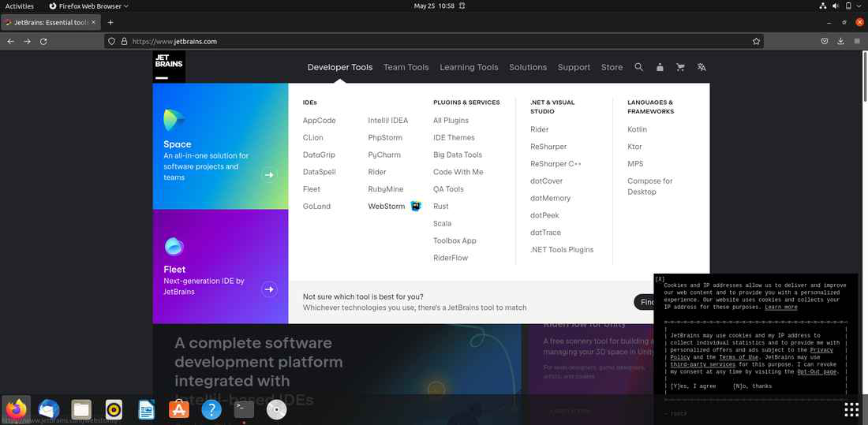Open the RiderFlow link
The image size is (868, 425).
click(451, 258)
